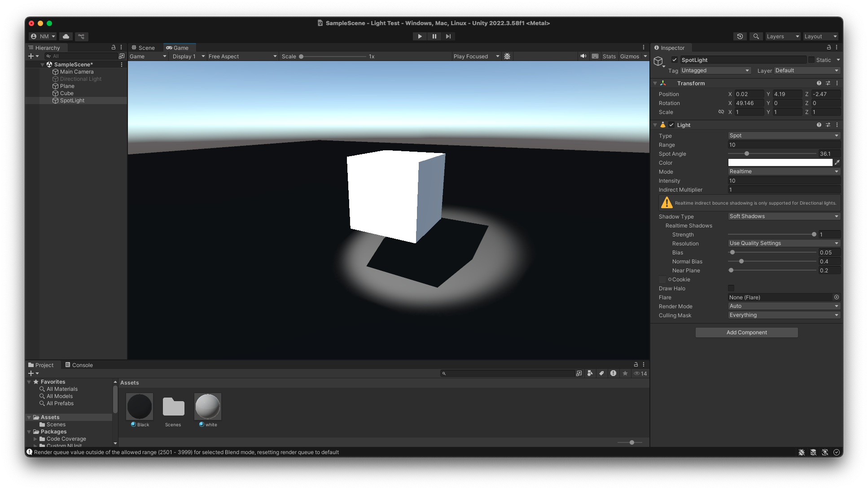Click the Spot Angle slider

pos(772,153)
